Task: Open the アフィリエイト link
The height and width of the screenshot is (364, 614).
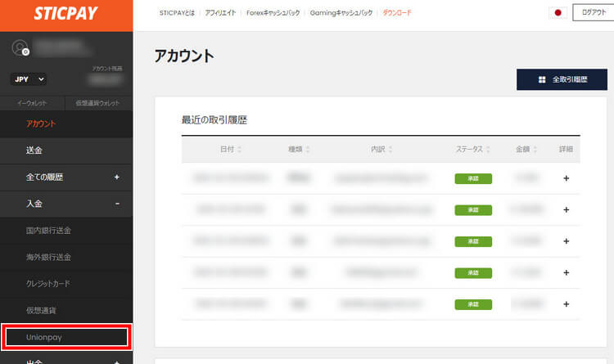Action: click(220, 13)
